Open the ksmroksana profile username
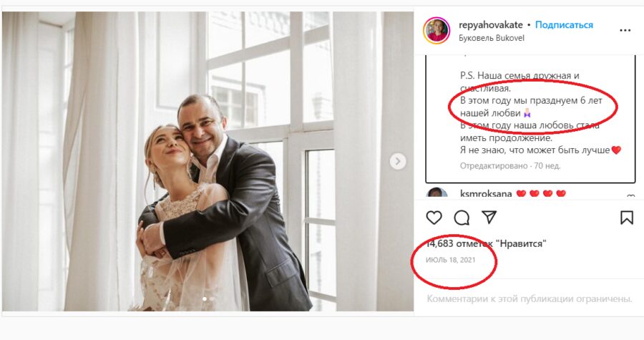644x340 pixels. pos(486,194)
